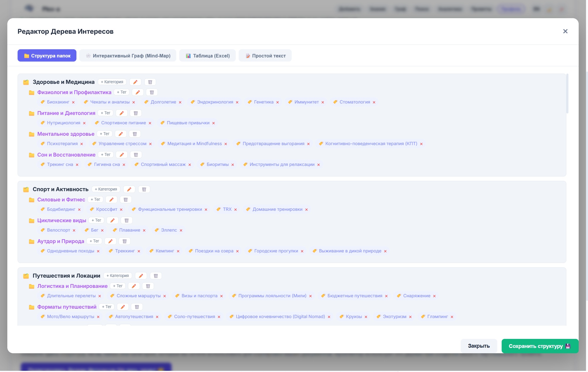Screen dimensions: 588x372
Task: Add category under Спорт и Активность
Action: (x=106, y=189)
